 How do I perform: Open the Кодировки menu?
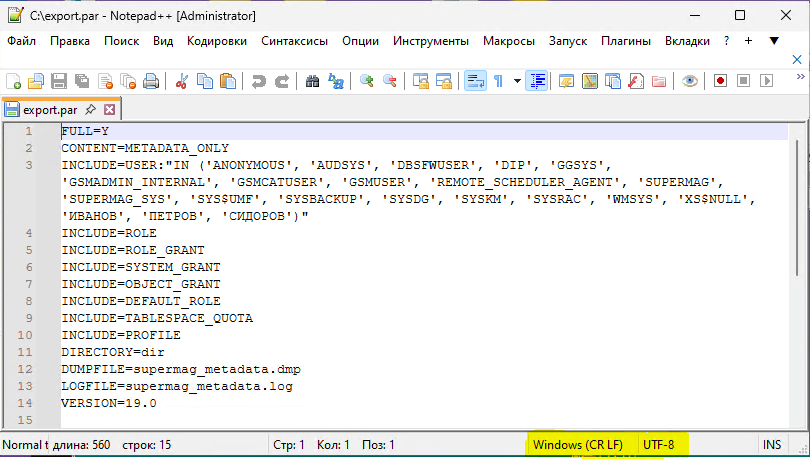tap(217, 41)
